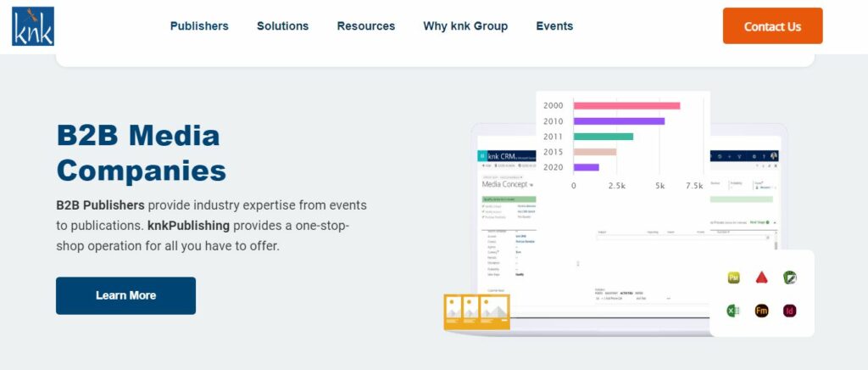Click the bold "B2B Publishers" text
The width and height of the screenshot is (868, 370).
[100, 205]
